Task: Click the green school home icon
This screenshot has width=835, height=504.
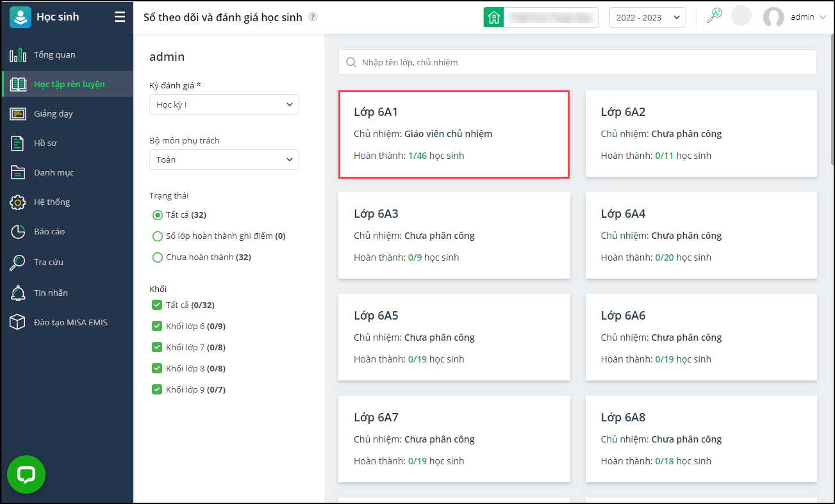Action: pos(494,17)
